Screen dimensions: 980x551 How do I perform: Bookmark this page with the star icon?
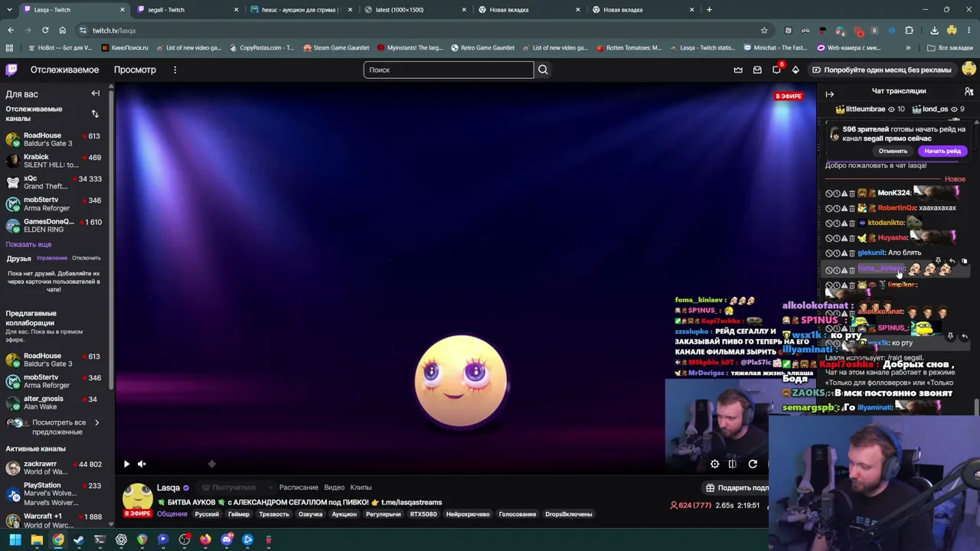764,31
